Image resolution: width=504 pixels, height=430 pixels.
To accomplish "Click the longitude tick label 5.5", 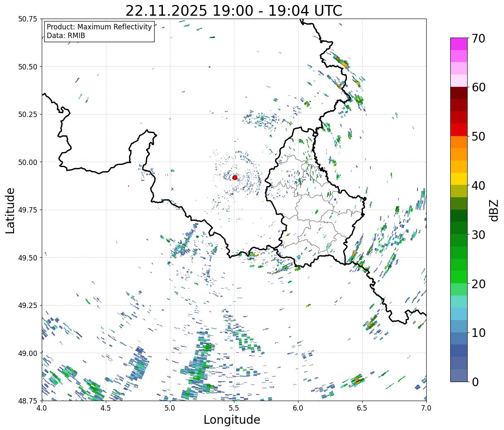I will [234, 408].
